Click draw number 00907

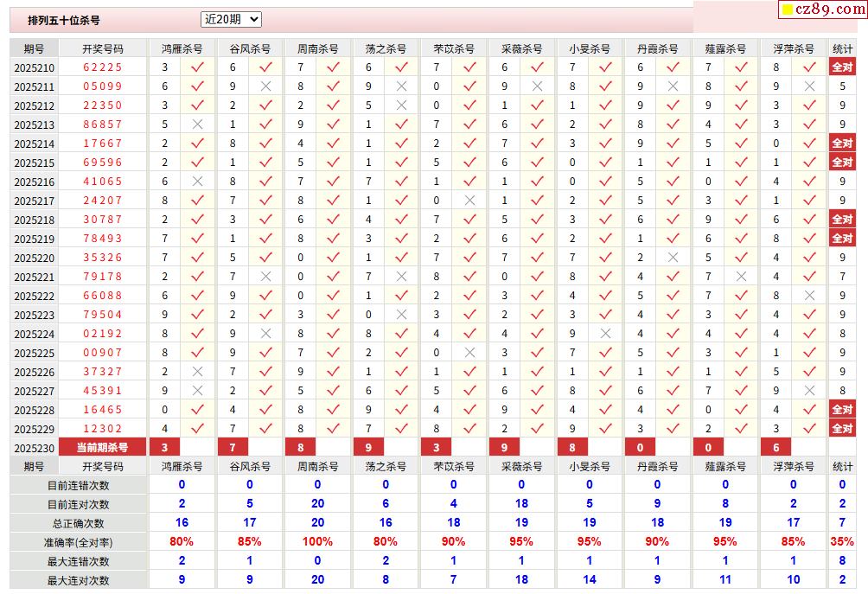[x=102, y=353]
